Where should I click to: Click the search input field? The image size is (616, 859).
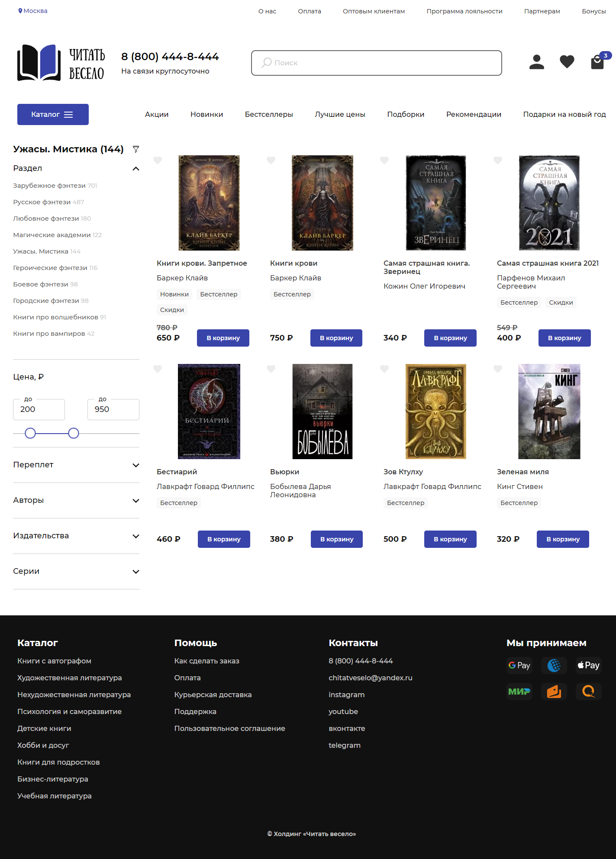(x=377, y=63)
